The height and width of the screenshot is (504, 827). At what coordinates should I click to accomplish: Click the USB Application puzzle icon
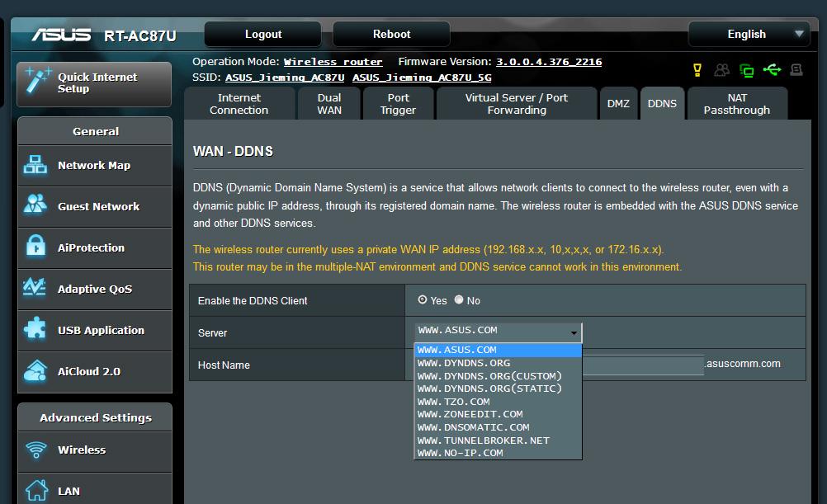point(35,328)
